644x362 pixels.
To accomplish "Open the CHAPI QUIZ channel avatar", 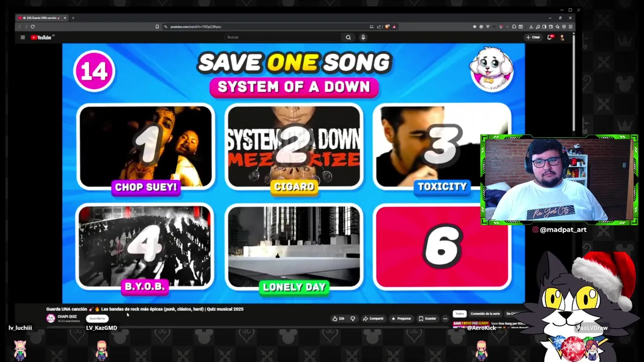I will pyautogui.click(x=51, y=318).
